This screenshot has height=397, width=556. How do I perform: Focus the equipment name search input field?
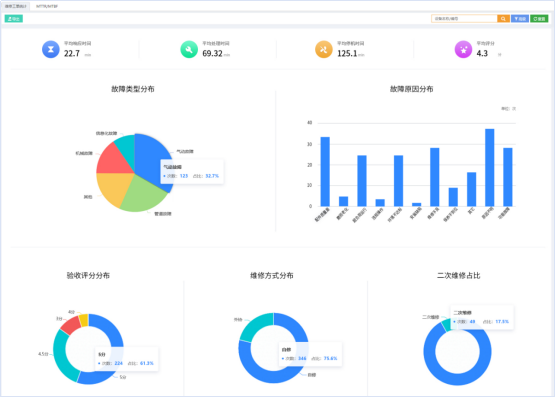(464, 19)
